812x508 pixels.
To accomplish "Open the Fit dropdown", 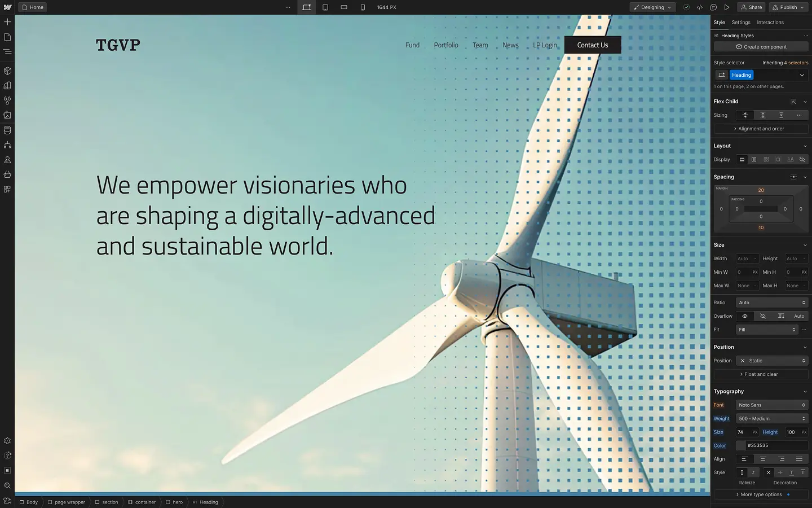I will [767, 330].
